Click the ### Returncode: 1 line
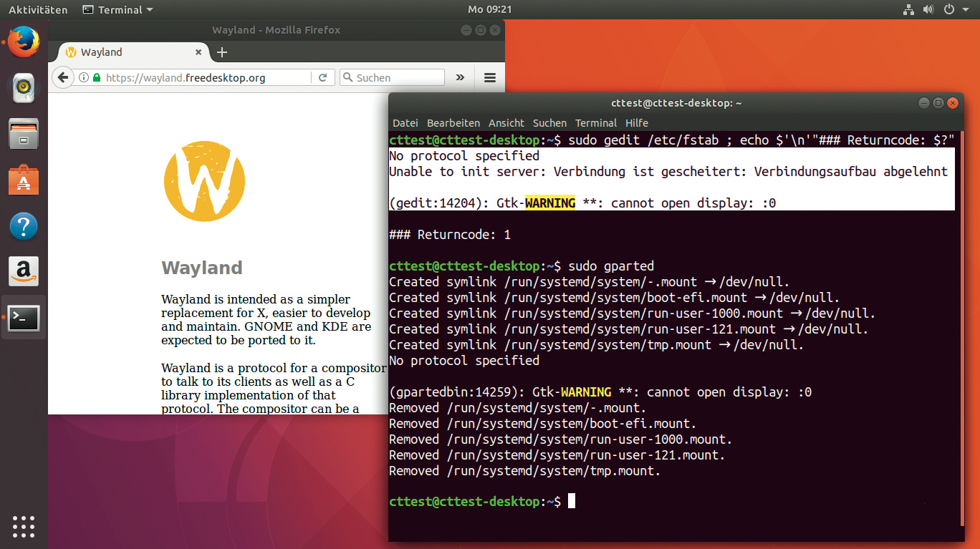This screenshot has width=980, height=549. click(x=450, y=235)
